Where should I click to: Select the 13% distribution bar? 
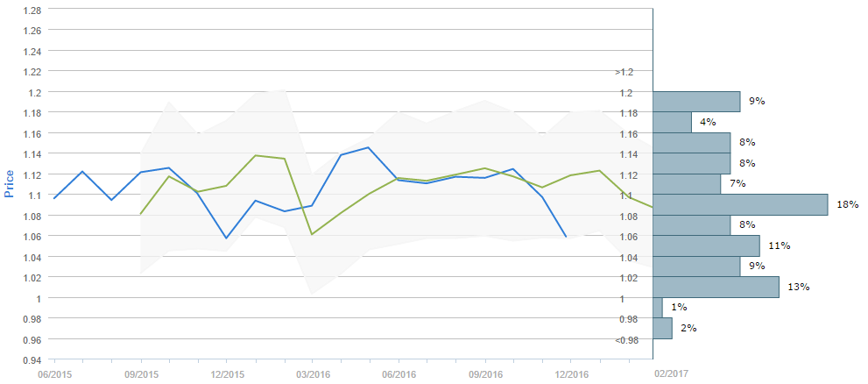(x=716, y=287)
